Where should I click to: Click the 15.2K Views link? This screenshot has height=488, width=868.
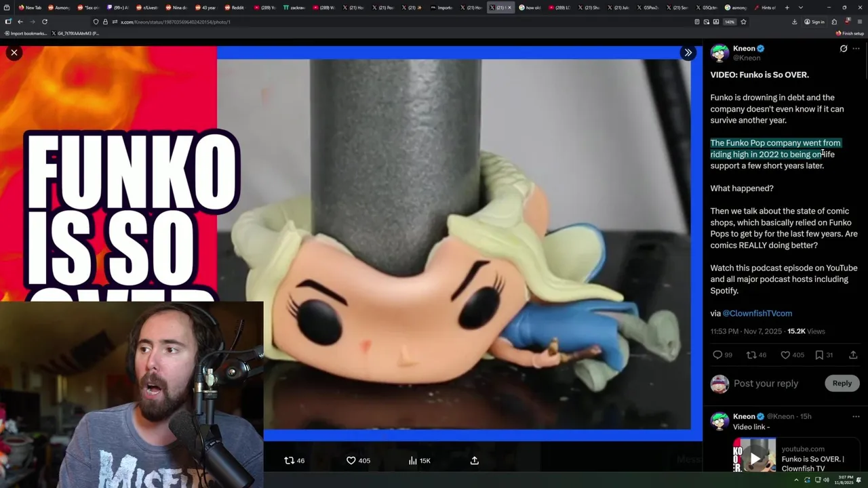tap(806, 331)
